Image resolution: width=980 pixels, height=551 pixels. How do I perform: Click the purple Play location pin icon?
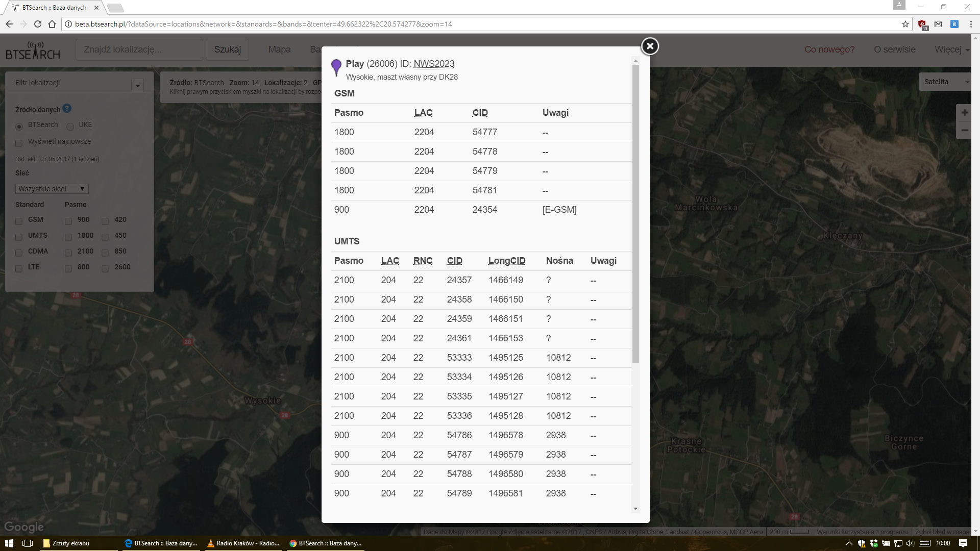[336, 67]
